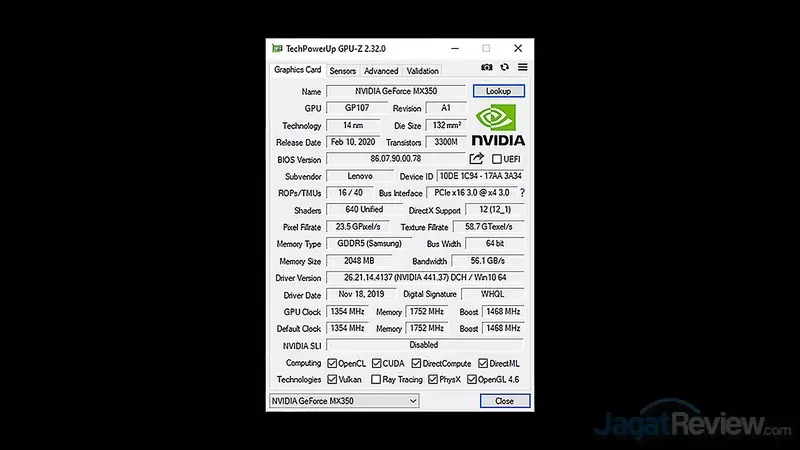The height and width of the screenshot is (450, 800).
Task: Click the Release Date value Feb 10, 2020
Action: (353, 142)
